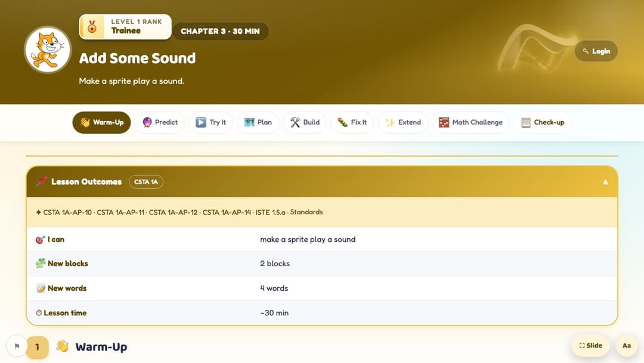Click the medal icon in rank badge
Viewport: 644px width, 363px height.
pos(92,27)
